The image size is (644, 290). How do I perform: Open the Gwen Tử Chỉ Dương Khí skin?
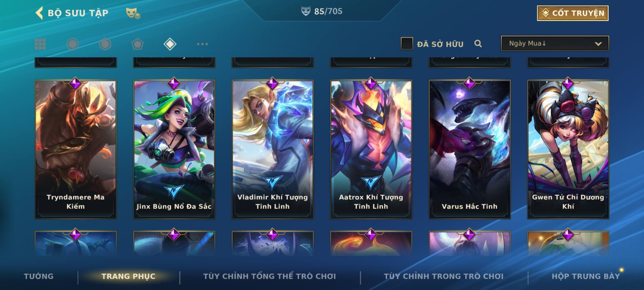click(x=568, y=149)
